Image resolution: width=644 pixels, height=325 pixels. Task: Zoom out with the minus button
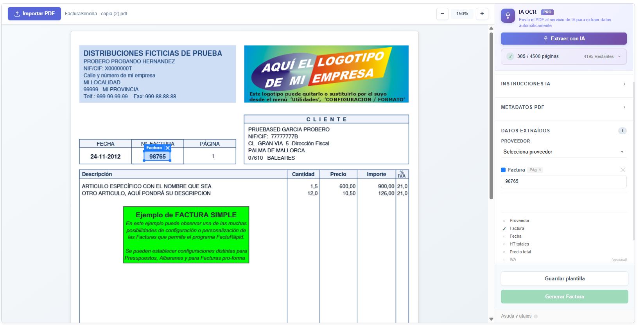442,14
